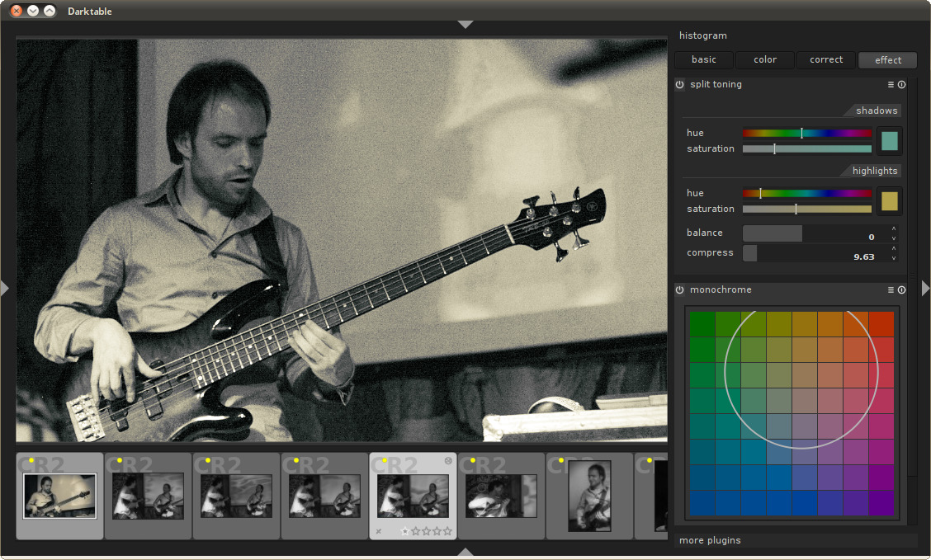Open the split toning presets menu icon
The image size is (931, 560).
891,84
